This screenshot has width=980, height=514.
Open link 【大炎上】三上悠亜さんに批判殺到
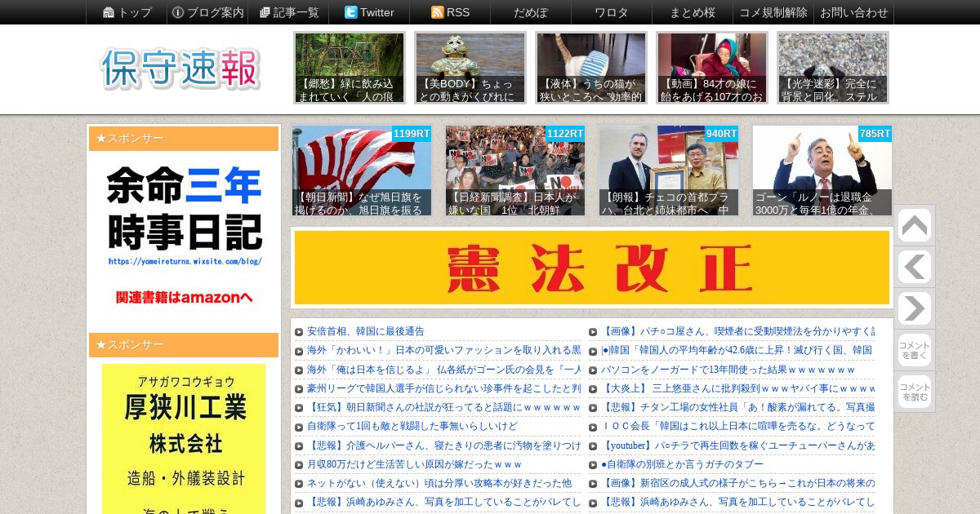point(737,388)
